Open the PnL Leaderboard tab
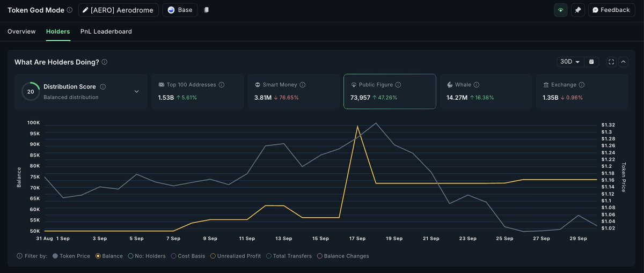This screenshot has width=644, height=273. 106,31
